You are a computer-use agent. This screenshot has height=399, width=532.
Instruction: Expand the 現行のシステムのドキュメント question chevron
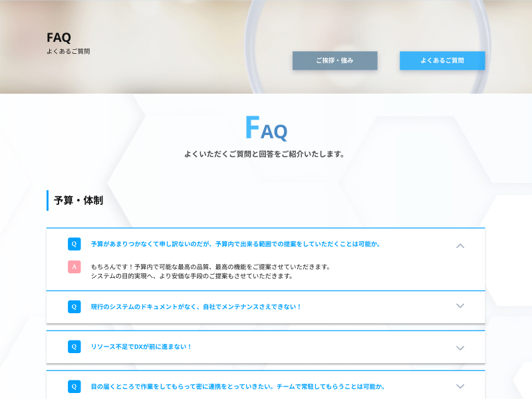[x=460, y=306]
